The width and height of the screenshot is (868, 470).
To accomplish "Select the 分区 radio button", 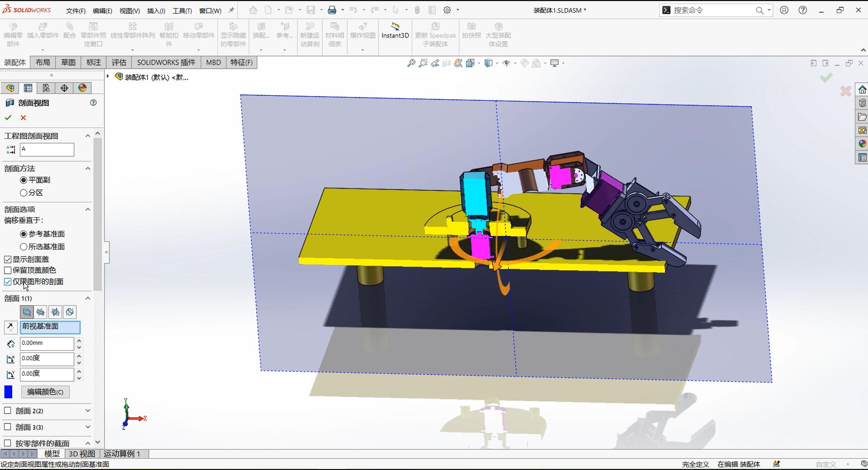I will [24, 193].
